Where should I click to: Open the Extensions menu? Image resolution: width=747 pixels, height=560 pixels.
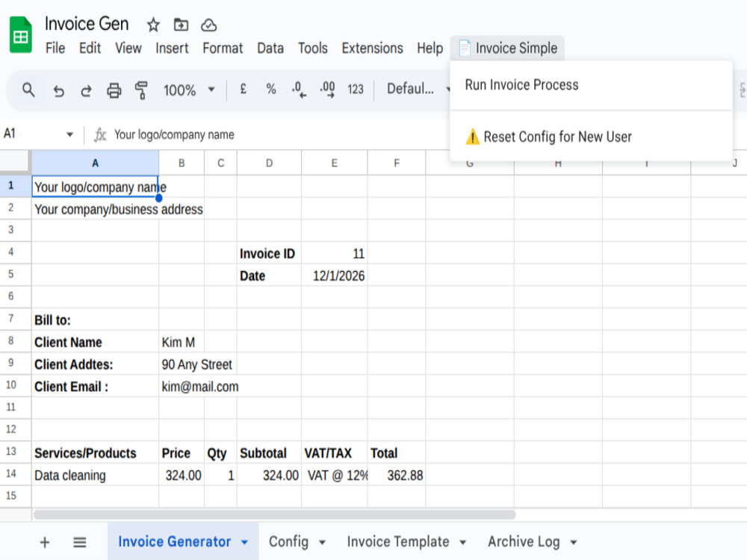[372, 48]
